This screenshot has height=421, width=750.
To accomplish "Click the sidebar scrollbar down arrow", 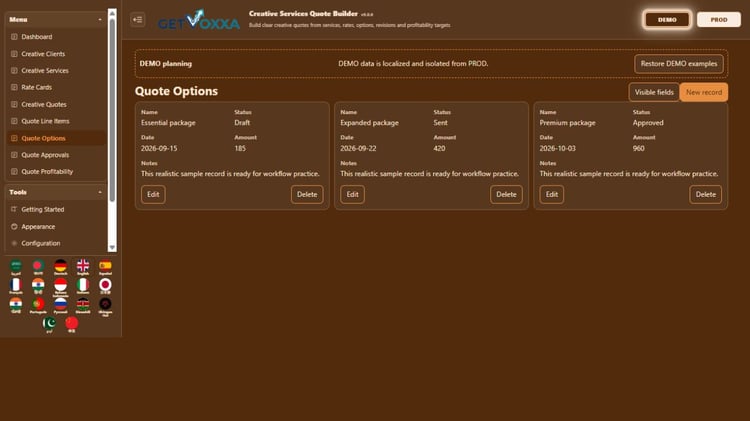I will click(112, 247).
